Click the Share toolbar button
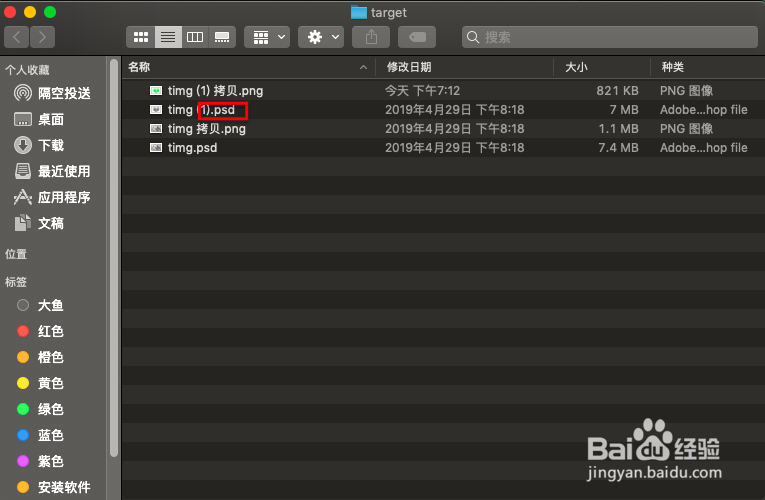 (x=371, y=37)
